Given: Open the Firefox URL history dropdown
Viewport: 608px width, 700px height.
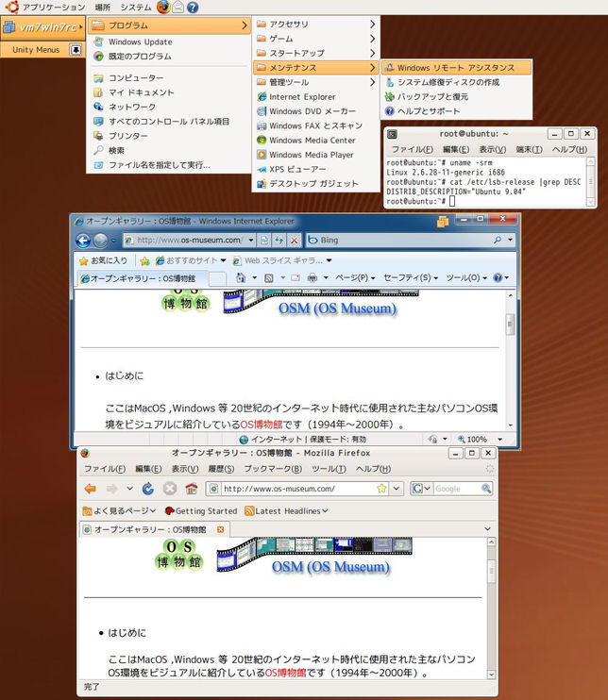Looking at the screenshot, I should [397, 489].
